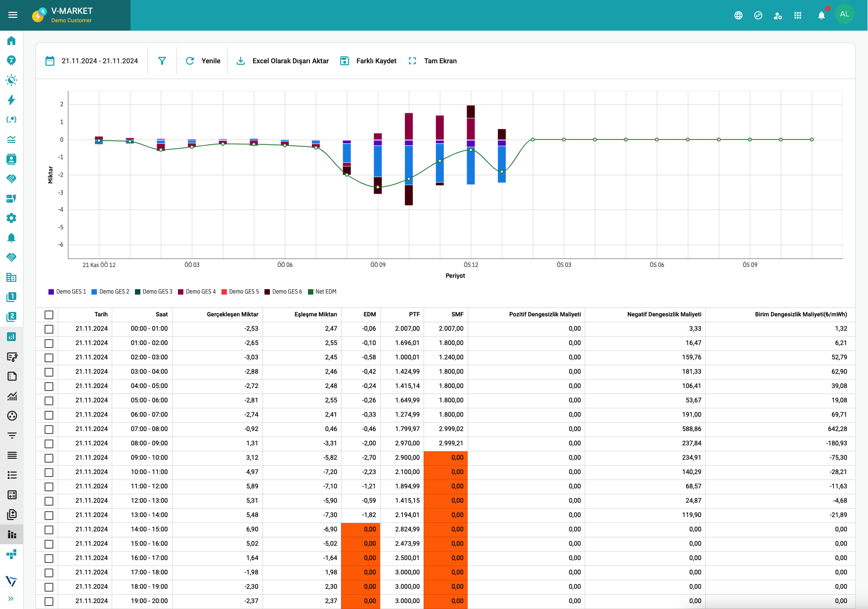The height and width of the screenshot is (609, 868).
Task: Open the settings gear in sidebar
Action: 11,218
